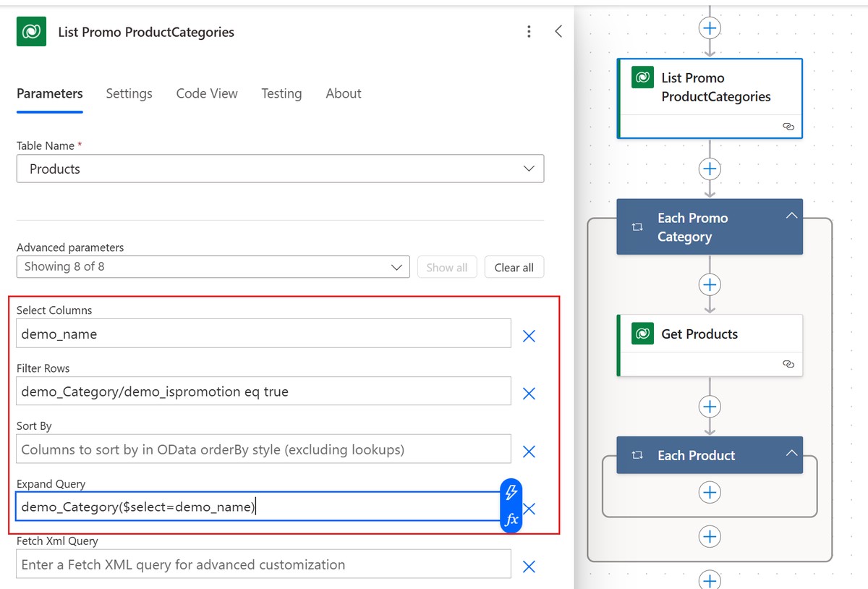Open the fx expression editor
The width and height of the screenshot is (868, 589).
511,520
